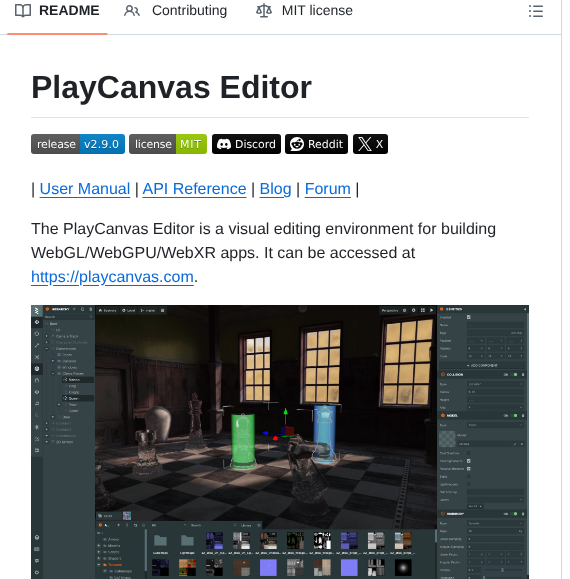This screenshot has height=579, width=570.
Task: Open the X social badge
Action: coord(370,144)
